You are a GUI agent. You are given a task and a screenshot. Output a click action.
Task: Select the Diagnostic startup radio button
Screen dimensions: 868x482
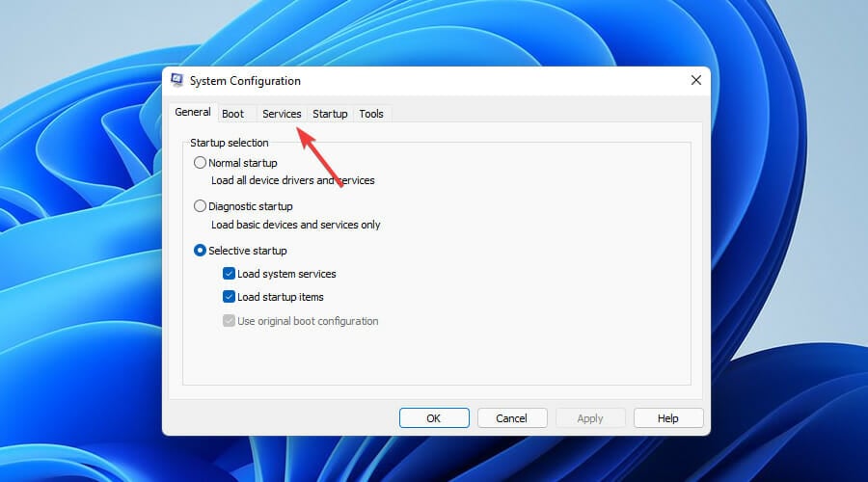tap(200, 206)
